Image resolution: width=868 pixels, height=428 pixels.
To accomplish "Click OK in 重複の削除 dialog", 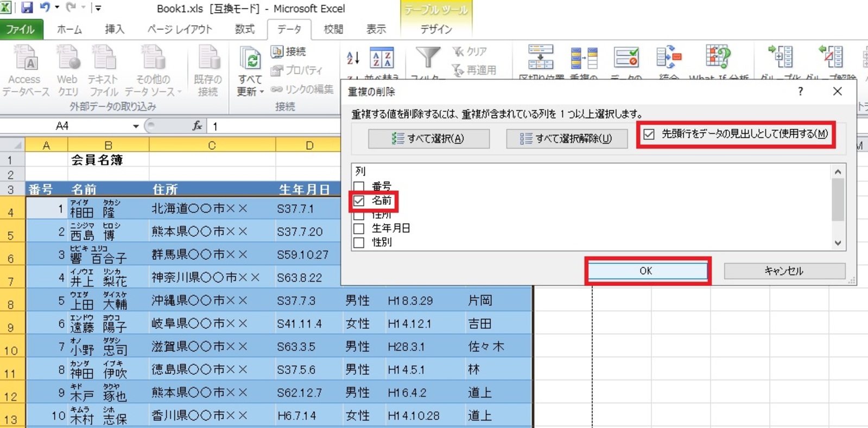I will point(648,271).
